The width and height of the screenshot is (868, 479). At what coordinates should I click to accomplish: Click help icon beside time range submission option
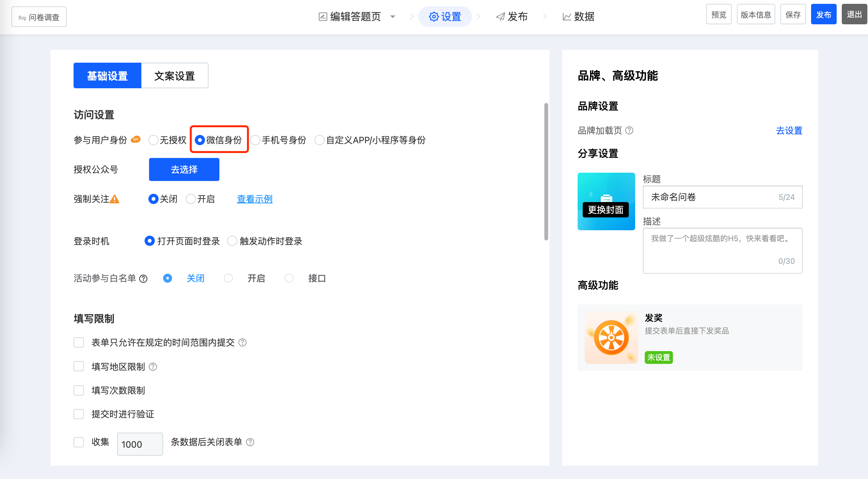[242, 342]
